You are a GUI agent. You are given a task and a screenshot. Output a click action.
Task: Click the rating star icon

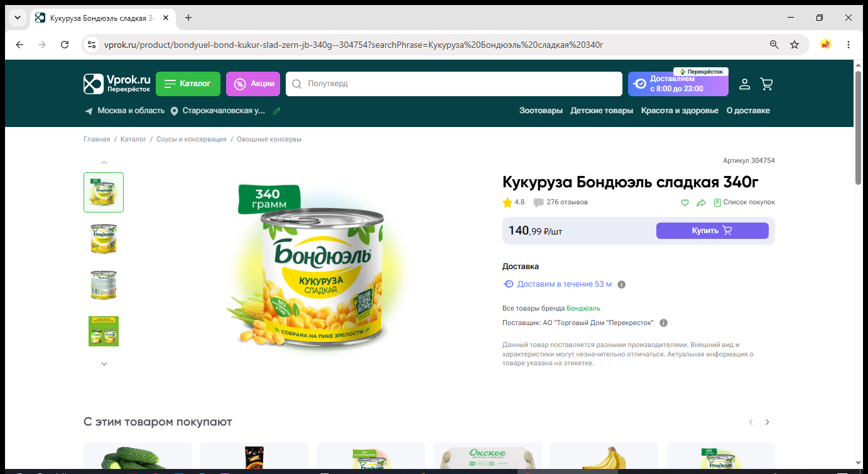click(507, 202)
